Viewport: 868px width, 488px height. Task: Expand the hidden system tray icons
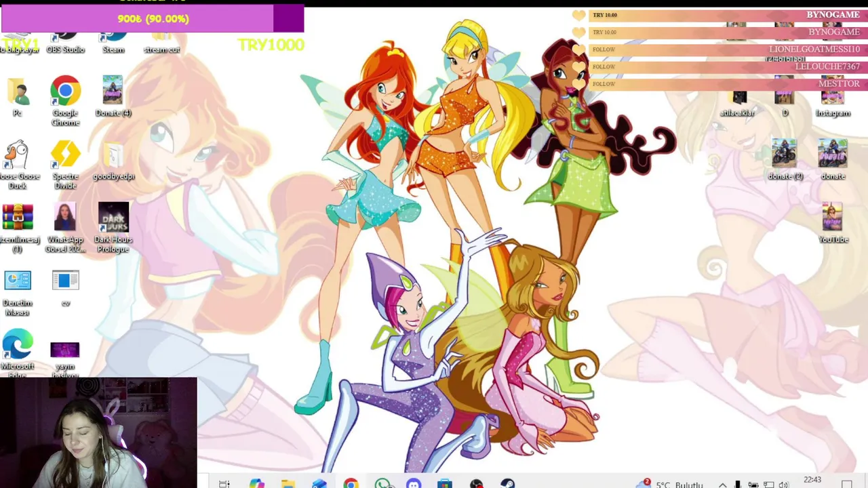[723, 485]
